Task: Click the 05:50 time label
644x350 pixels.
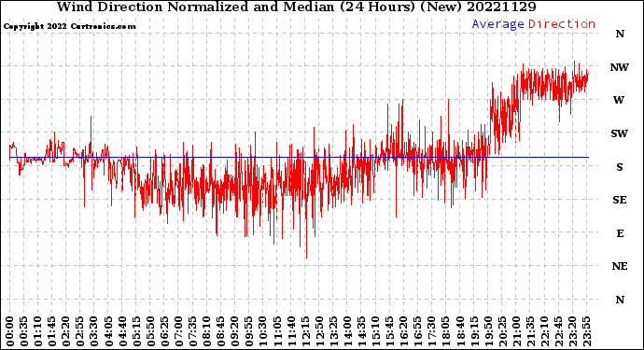Action: 150,331
